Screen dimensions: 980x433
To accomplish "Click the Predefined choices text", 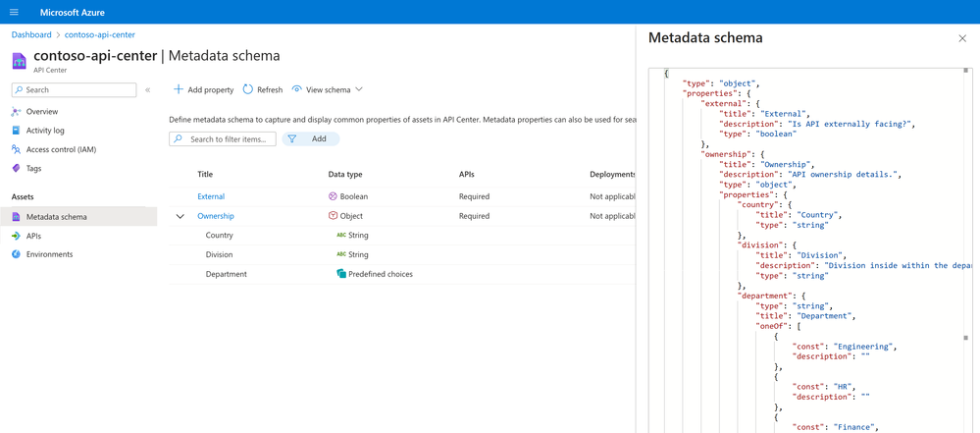I will [x=381, y=274].
